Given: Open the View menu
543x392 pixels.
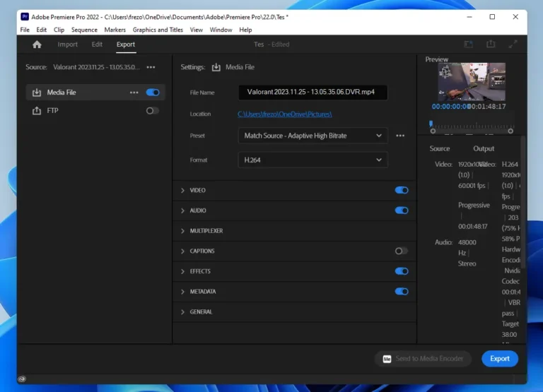Looking at the screenshot, I should [x=197, y=30].
